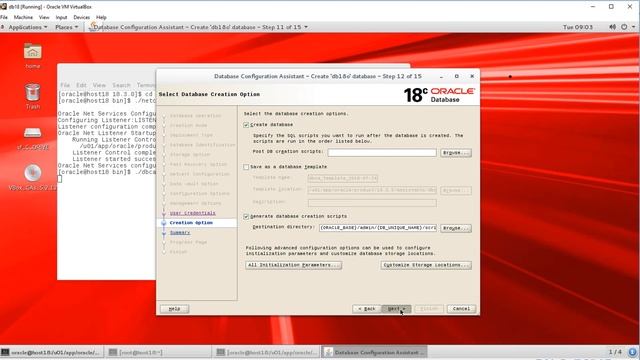Switch to Database Configuration Assistant taskbar item
This screenshot has height=360, width=640.
(374, 352)
